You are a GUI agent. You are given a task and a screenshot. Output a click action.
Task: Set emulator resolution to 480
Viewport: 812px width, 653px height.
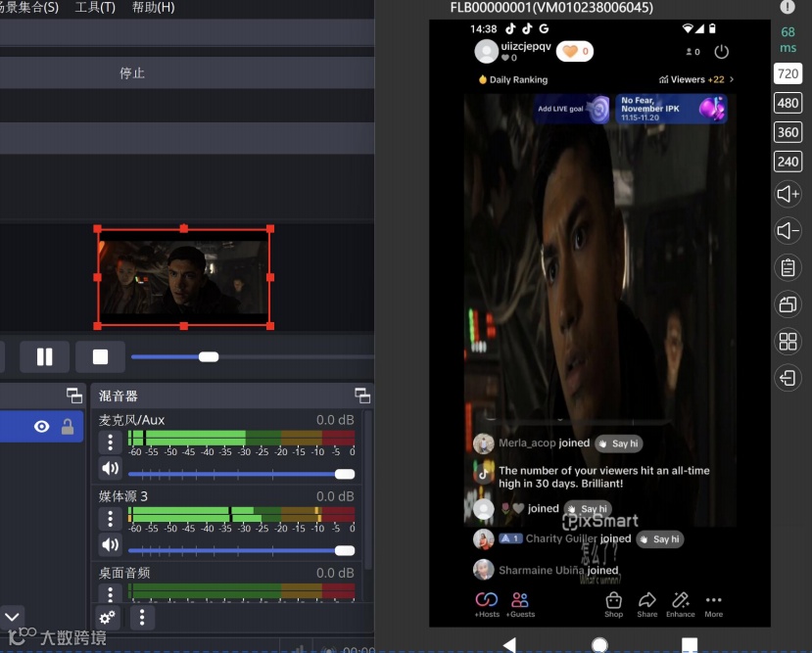(788, 103)
